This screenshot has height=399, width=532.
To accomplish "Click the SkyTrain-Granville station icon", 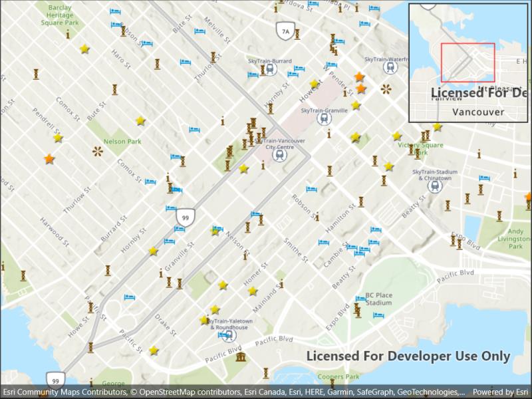I will tap(324, 118).
